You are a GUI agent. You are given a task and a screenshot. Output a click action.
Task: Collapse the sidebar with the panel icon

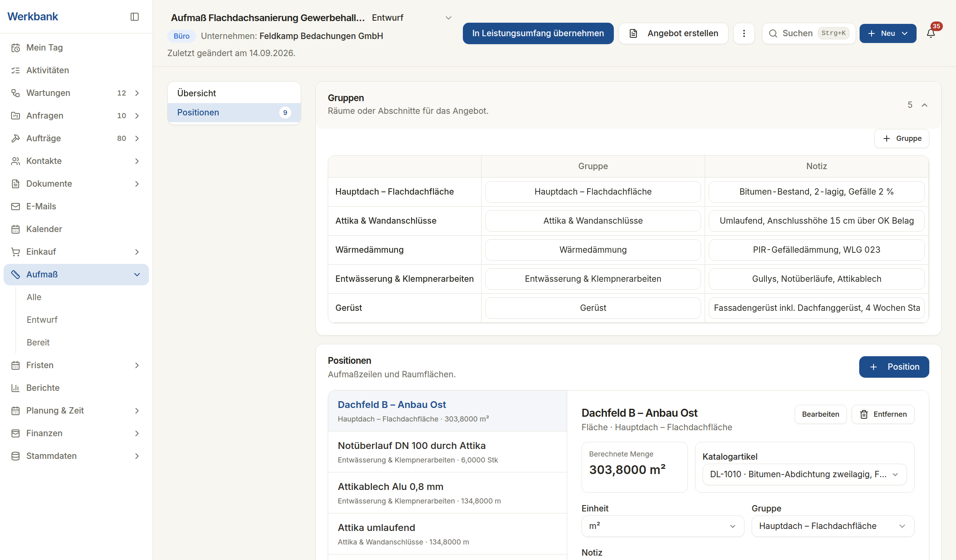(x=135, y=17)
